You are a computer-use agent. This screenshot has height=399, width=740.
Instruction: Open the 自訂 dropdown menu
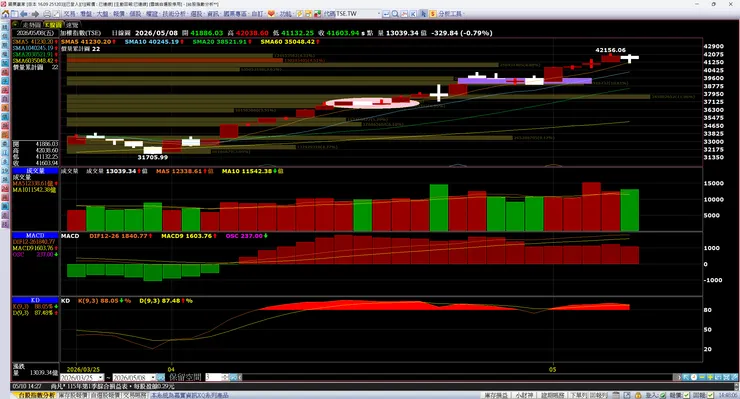[x=258, y=14]
